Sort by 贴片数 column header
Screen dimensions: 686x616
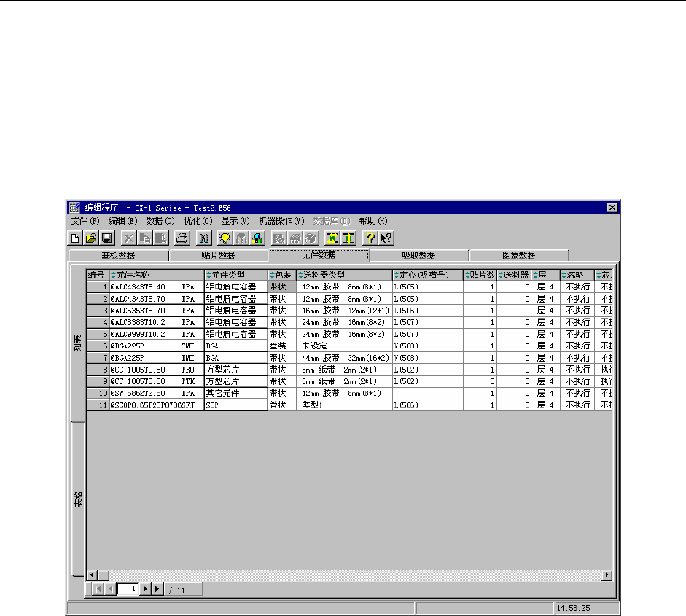point(480,275)
